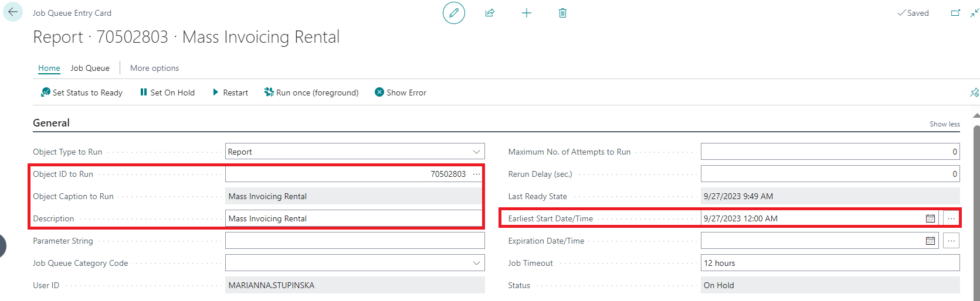The image size is (980, 301).
Task: Click the pencil edit icon
Action: coord(453,13)
